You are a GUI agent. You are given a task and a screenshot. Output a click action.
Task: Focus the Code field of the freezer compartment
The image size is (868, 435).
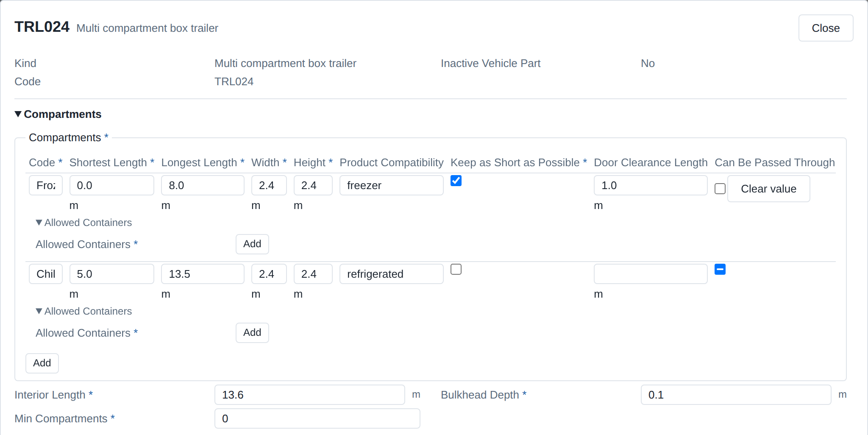46,185
